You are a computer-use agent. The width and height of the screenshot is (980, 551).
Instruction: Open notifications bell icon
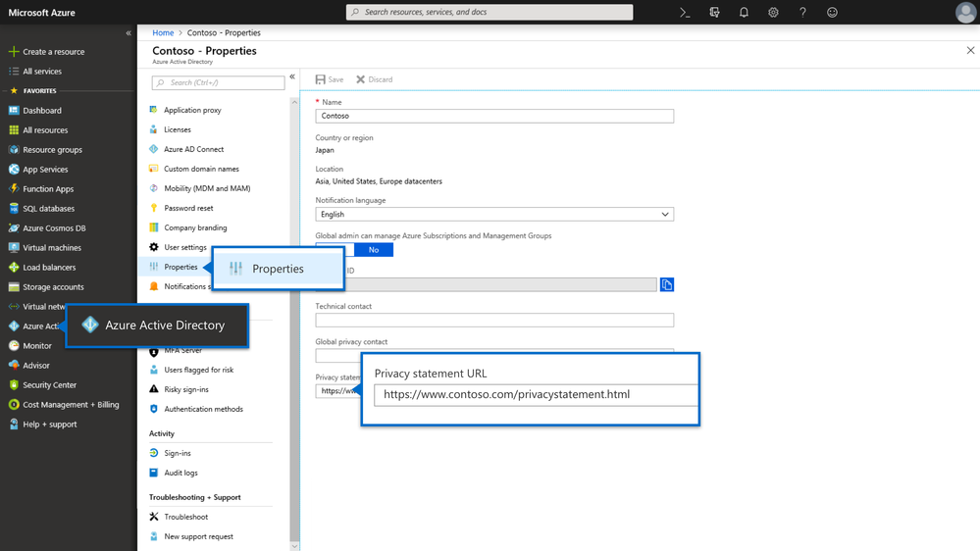tap(744, 13)
